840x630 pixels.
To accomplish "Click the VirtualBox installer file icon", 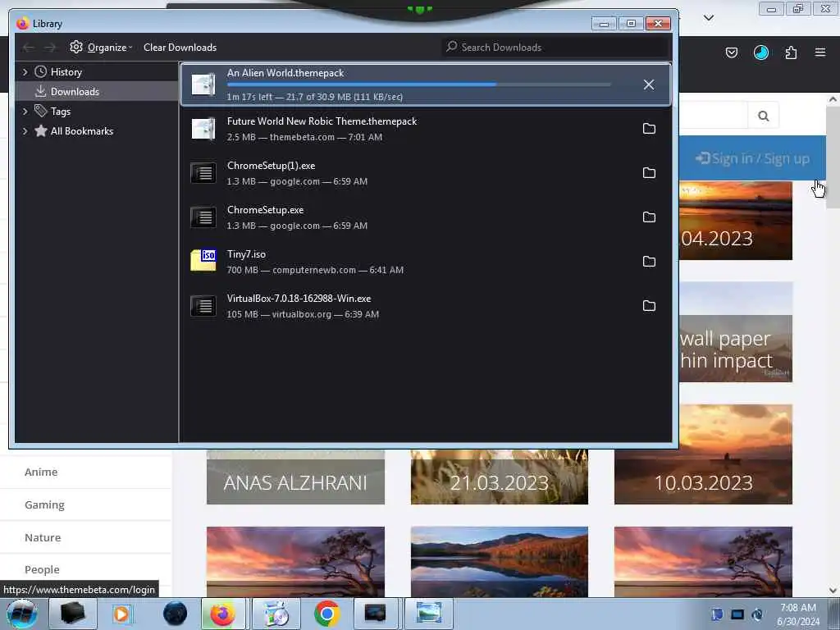I will click(x=203, y=305).
